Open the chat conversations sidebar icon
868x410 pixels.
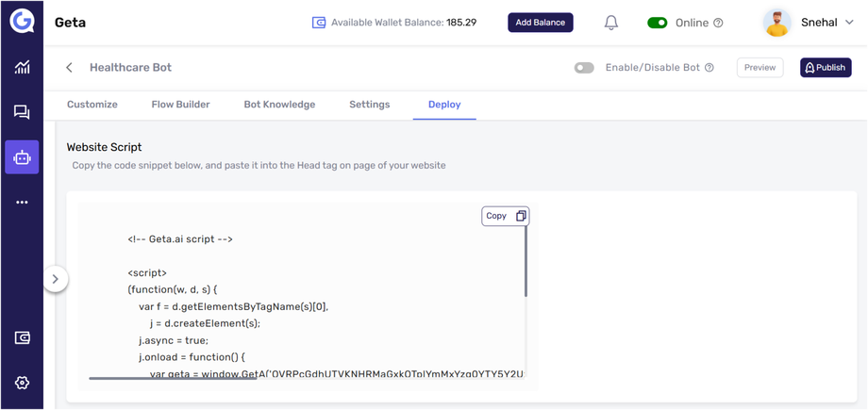[22, 112]
